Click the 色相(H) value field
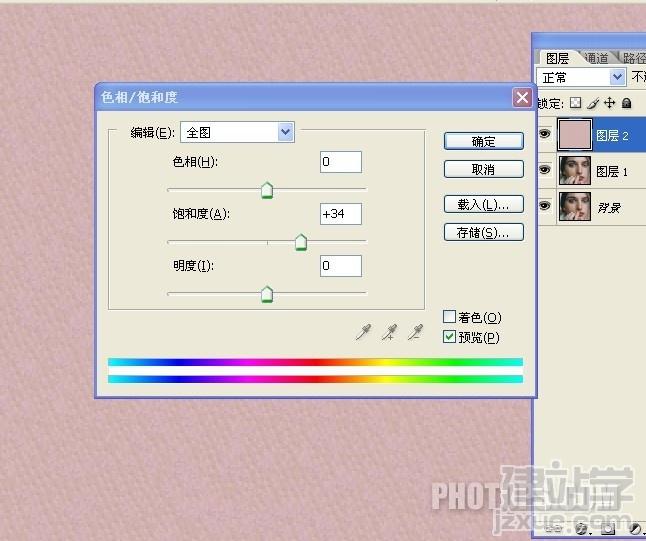The height and width of the screenshot is (541, 646). coord(341,162)
